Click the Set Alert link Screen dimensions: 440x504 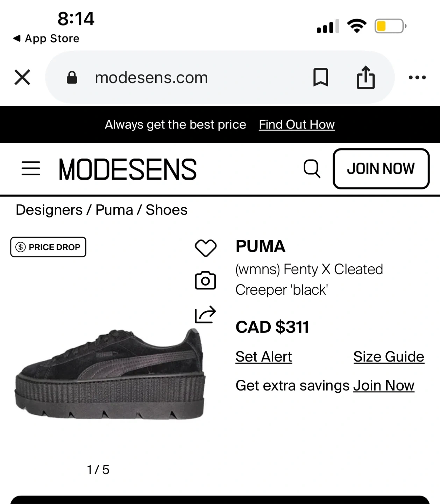point(264,357)
